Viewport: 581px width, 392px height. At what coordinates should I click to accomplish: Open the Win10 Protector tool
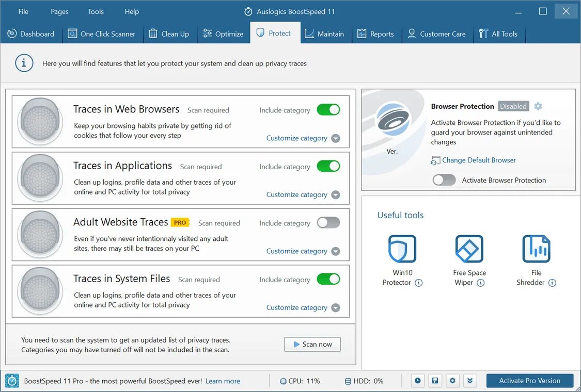pyautogui.click(x=402, y=249)
